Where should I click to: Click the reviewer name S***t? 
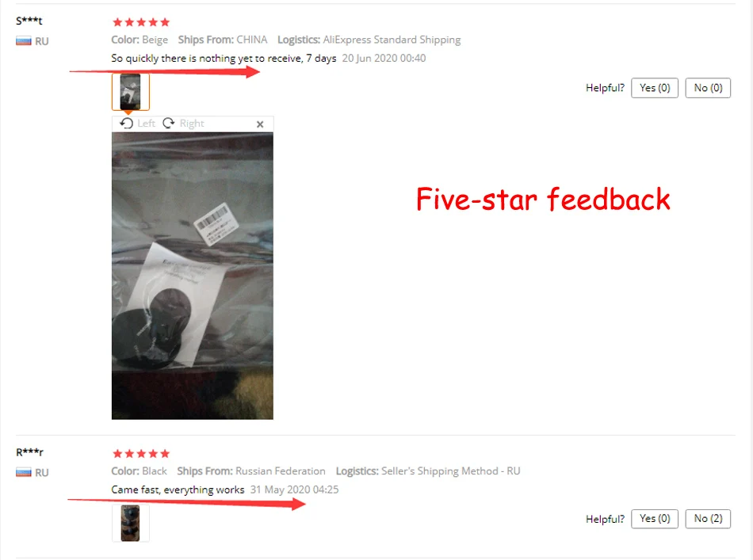pos(29,21)
